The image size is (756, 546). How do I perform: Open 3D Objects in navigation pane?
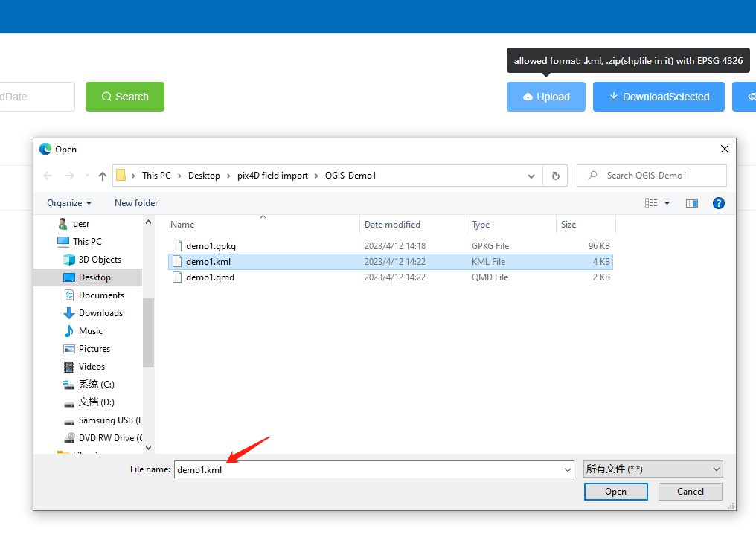tap(100, 260)
